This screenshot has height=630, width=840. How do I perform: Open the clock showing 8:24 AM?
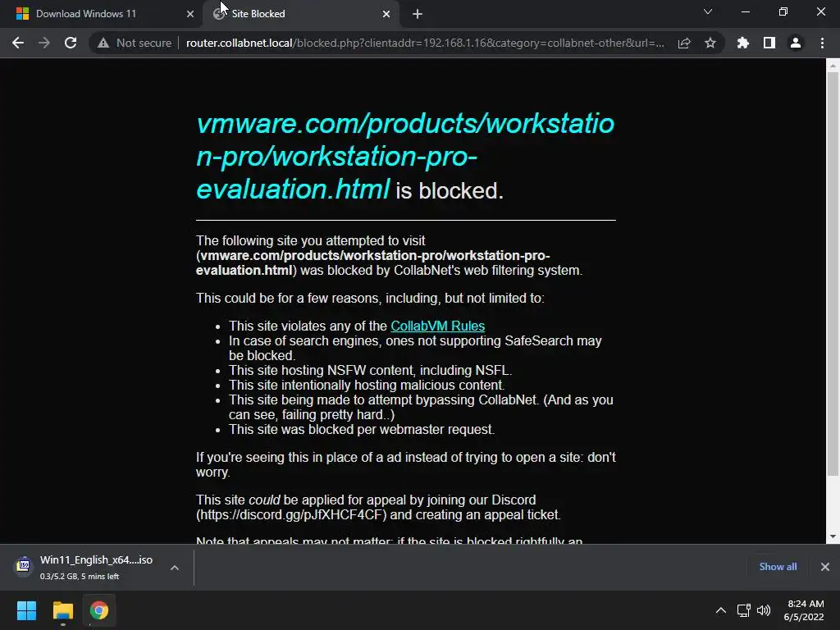point(804,610)
